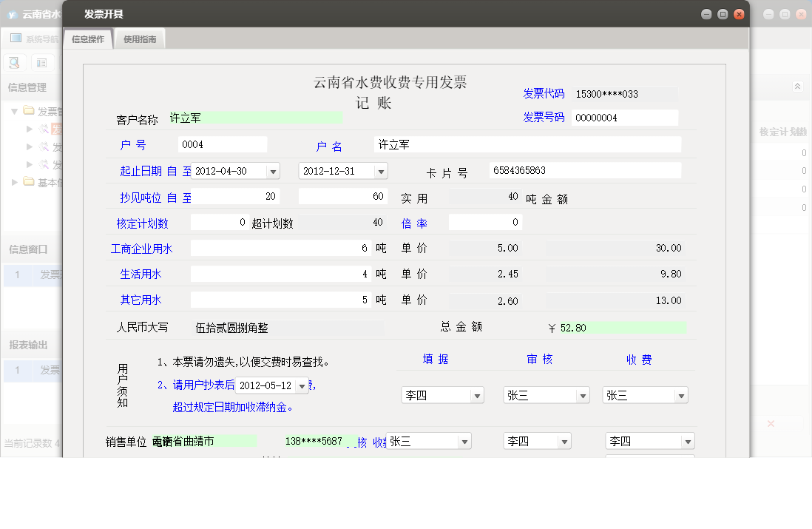The height and width of the screenshot is (529, 812).
Task: Switch to the 使用指南 tab
Action: pyautogui.click(x=141, y=38)
